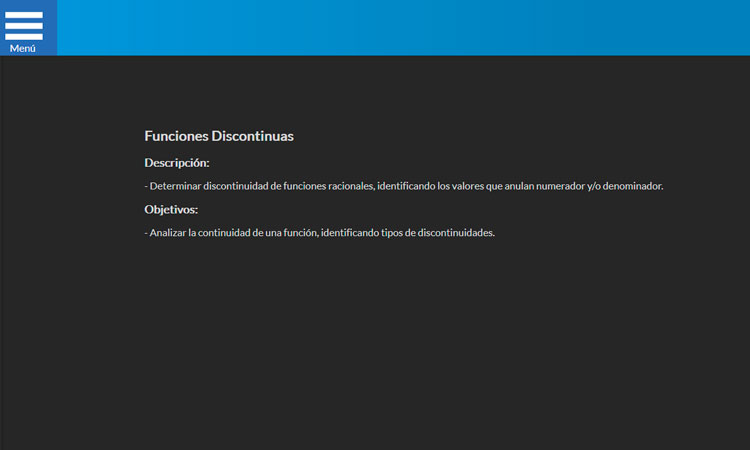750x450 pixels.
Task: Click the bottom bar of the hamburger icon
Action: (24, 36)
